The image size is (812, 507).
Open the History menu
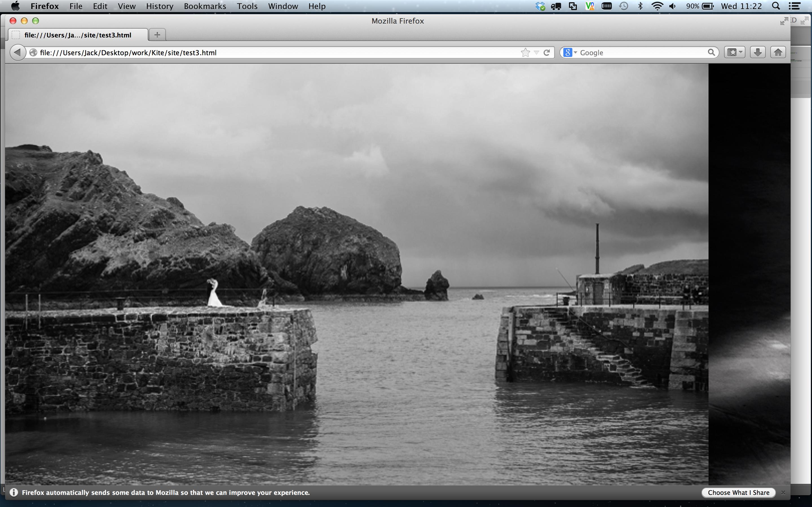[x=159, y=6]
